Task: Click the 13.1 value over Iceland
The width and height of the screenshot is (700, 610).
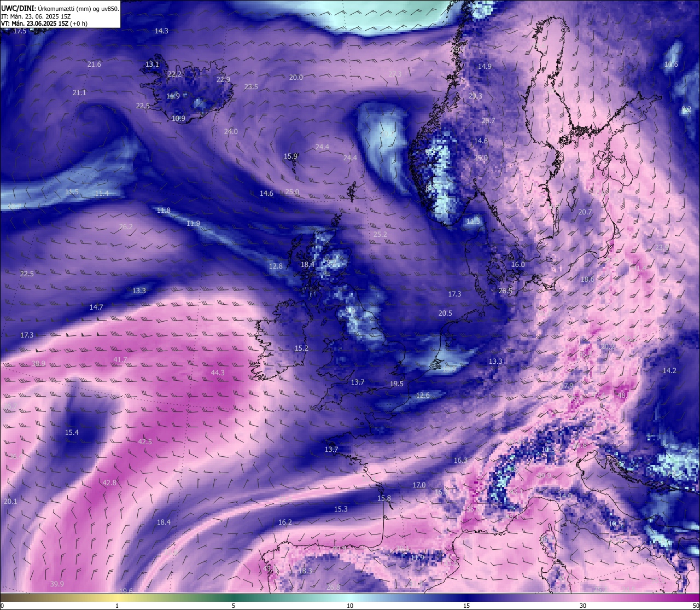Action: pyautogui.click(x=152, y=64)
